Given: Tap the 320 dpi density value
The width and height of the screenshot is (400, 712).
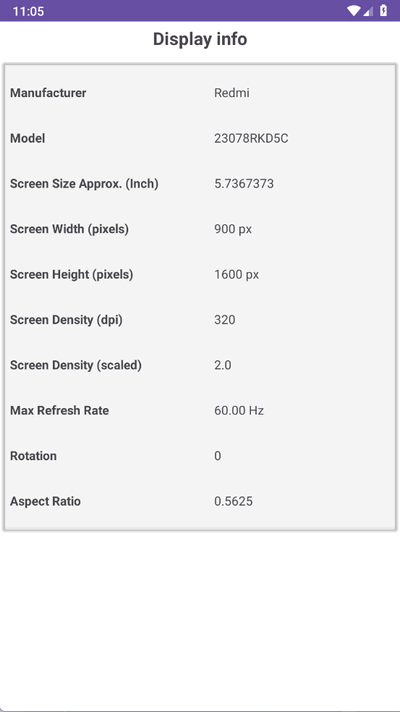Looking at the screenshot, I should pos(225,320).
